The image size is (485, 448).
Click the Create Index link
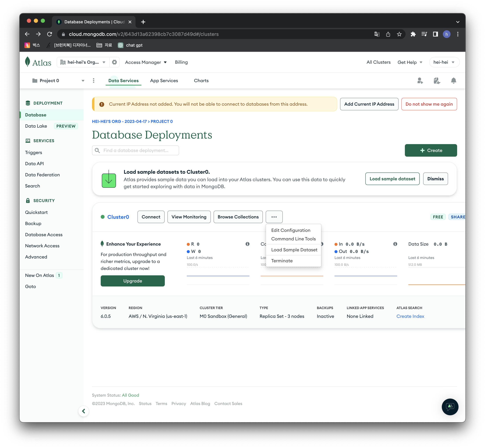tap(410, 316)
